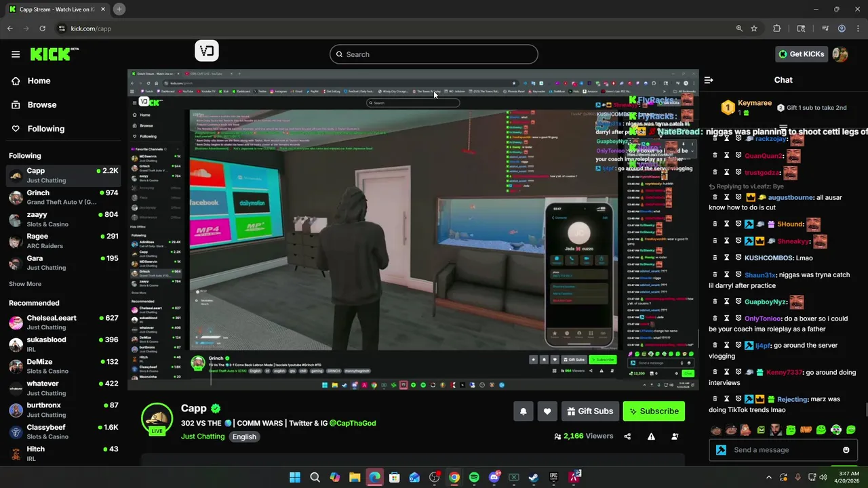Viewport: 868px width, 488px height.
Task: Open the user profile avatar menu
Action: 840,54
